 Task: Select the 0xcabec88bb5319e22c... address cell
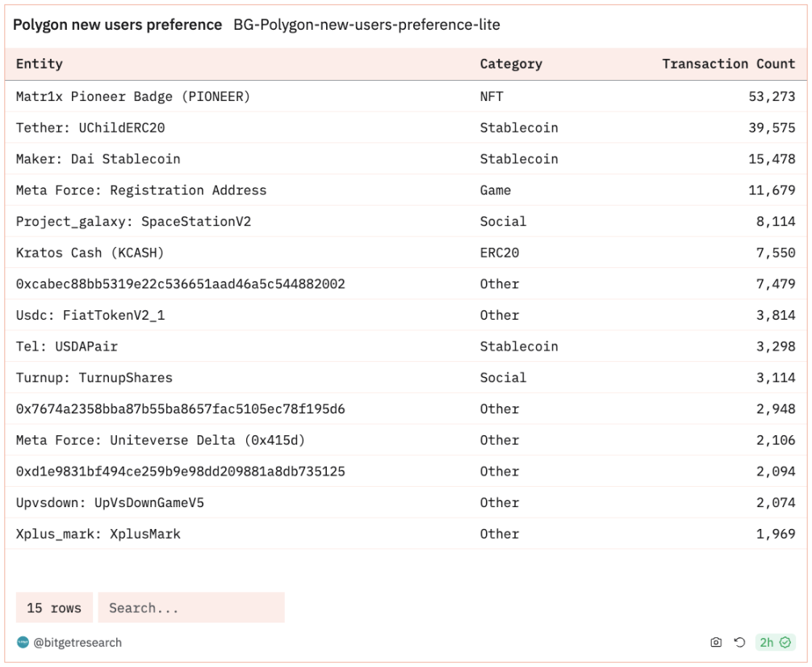(x=181, y=284)
